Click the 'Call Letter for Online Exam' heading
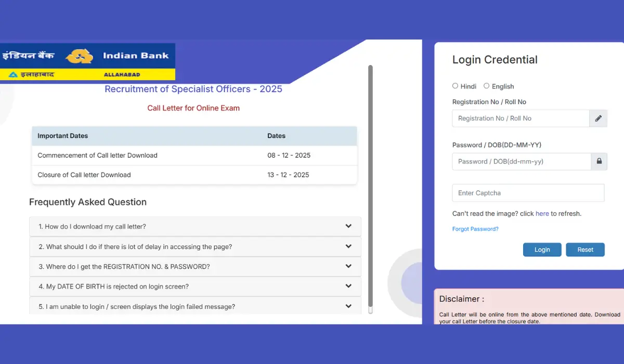Viewport: 624px width, 364px height. [193, 108]
